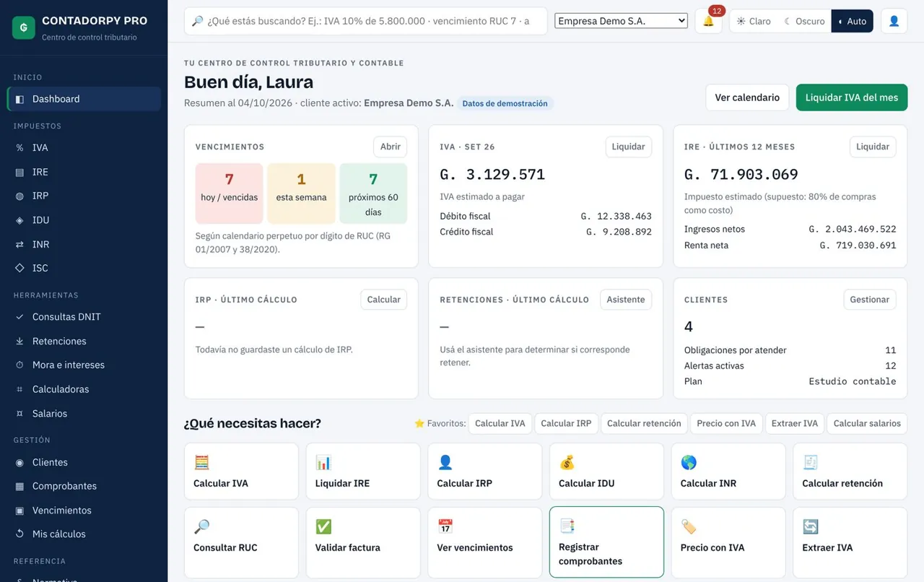Click the globe icon on Calcular INR card
Image resolution: width=924 pixels, height=582 pixels.
click(x=689, y=462)
